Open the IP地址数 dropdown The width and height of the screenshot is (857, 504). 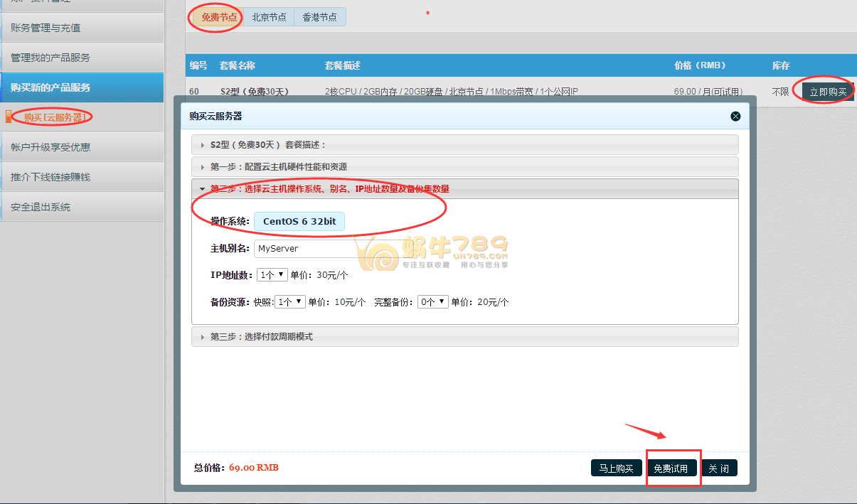click(x=273, y=274)
